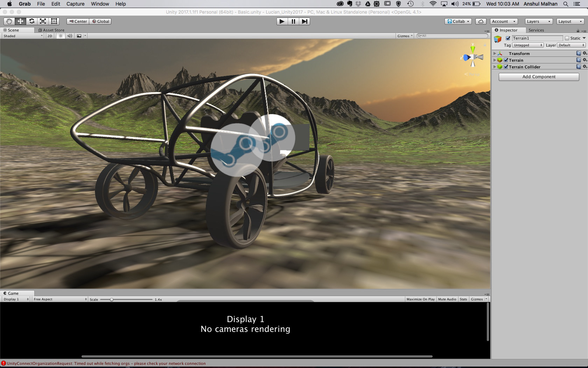
Task: Toggle pivot mode Center button
Action: [78, 21]
